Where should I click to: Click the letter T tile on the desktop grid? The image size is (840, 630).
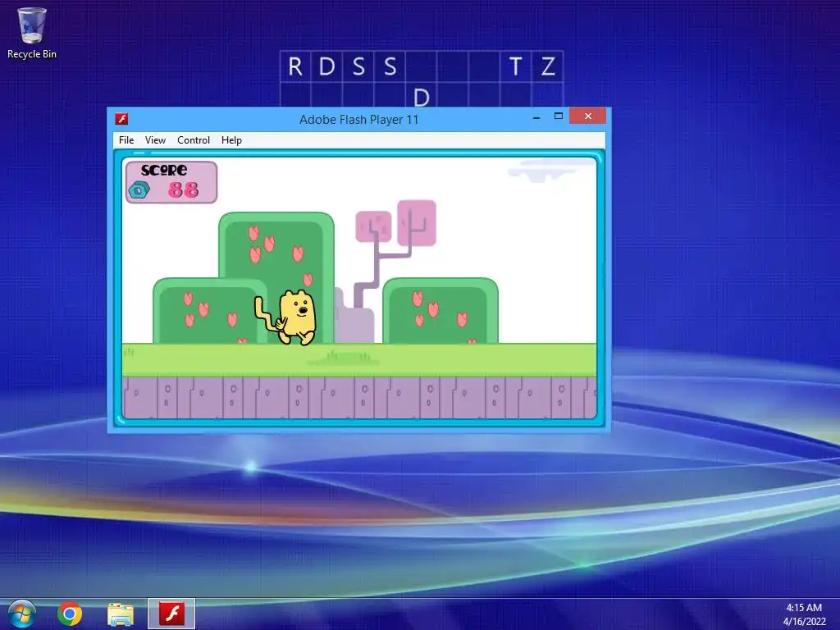515,66
